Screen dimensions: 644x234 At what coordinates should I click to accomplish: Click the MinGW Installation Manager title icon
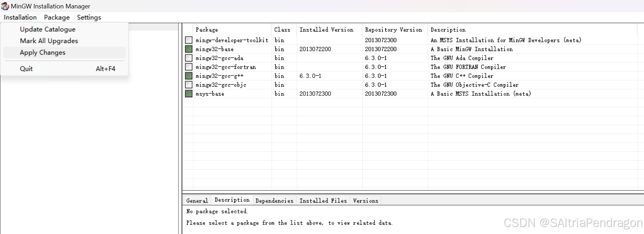pos(5,6)
